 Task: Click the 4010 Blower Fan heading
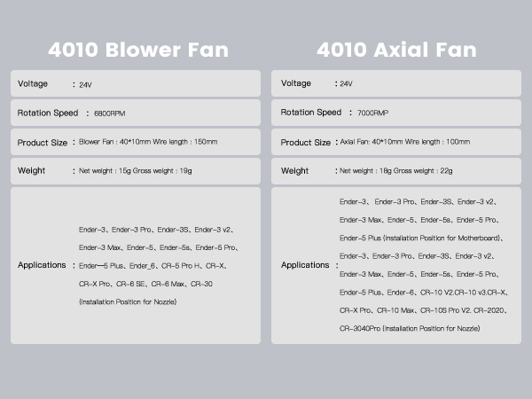coord(137,49)
